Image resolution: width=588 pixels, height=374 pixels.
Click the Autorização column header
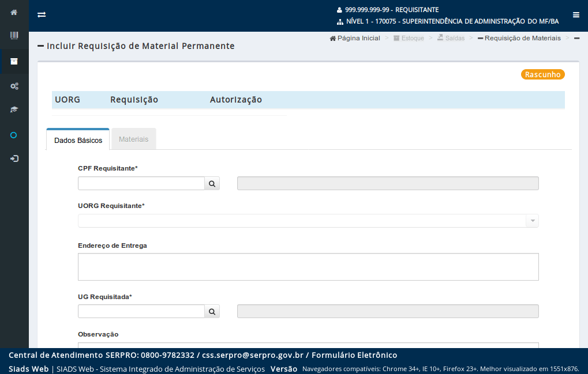click(x=236, y=100)
